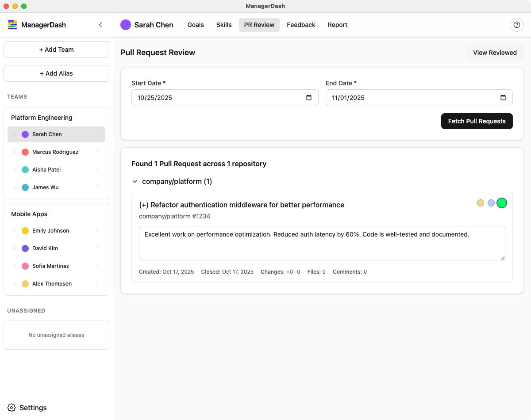Click the View Reviewed button
This screenshot has width=531, height=420.
tap(494, 53)
